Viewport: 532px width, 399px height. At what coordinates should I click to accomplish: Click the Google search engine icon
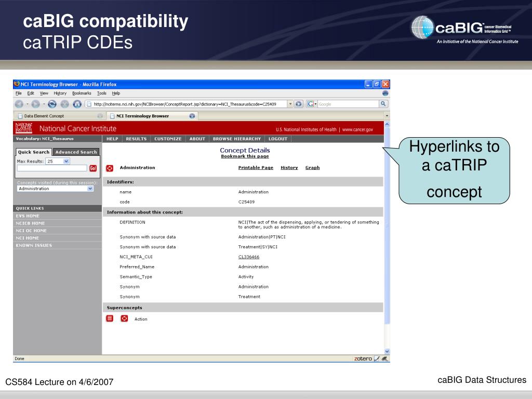coord(310,104)
